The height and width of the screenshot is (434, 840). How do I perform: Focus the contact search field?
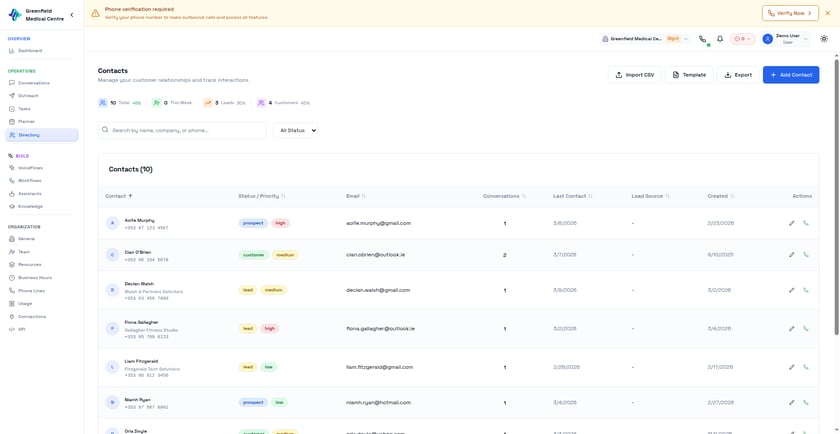[182, 130]
